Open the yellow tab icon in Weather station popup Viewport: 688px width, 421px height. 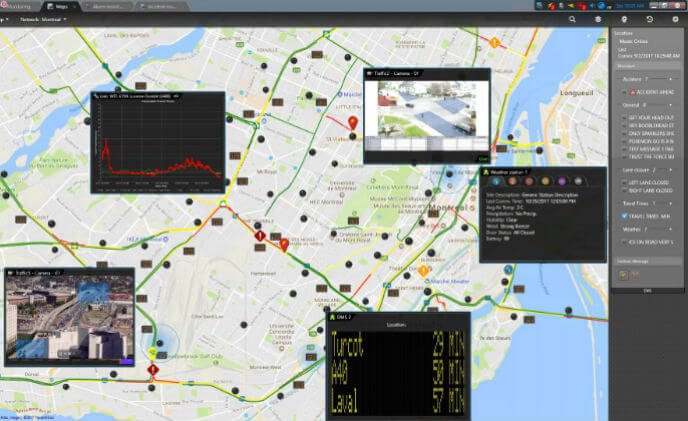point(545,181)
